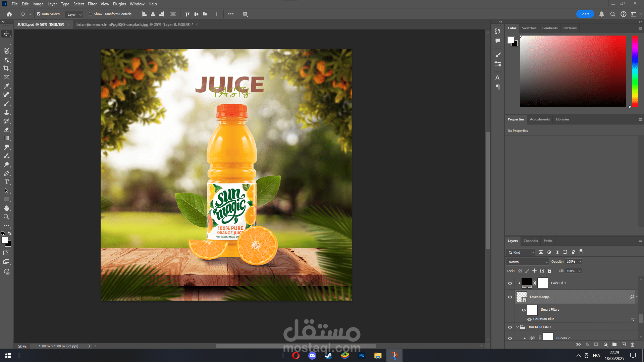Hide the Curves 2 layer
Screen dimensions: 644x362
(x=510, y=338)
